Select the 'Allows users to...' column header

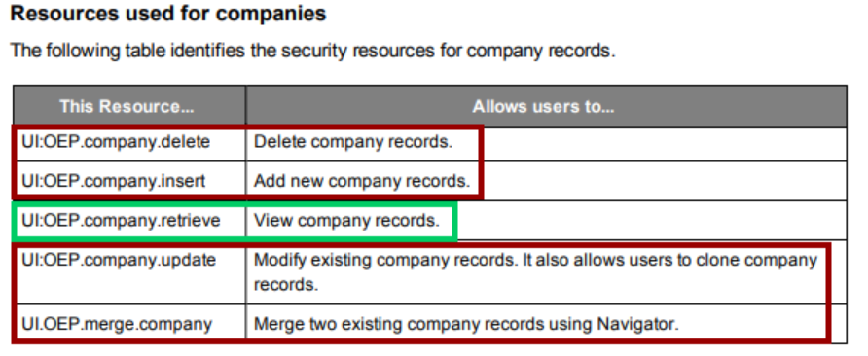(x=543, y=106)
